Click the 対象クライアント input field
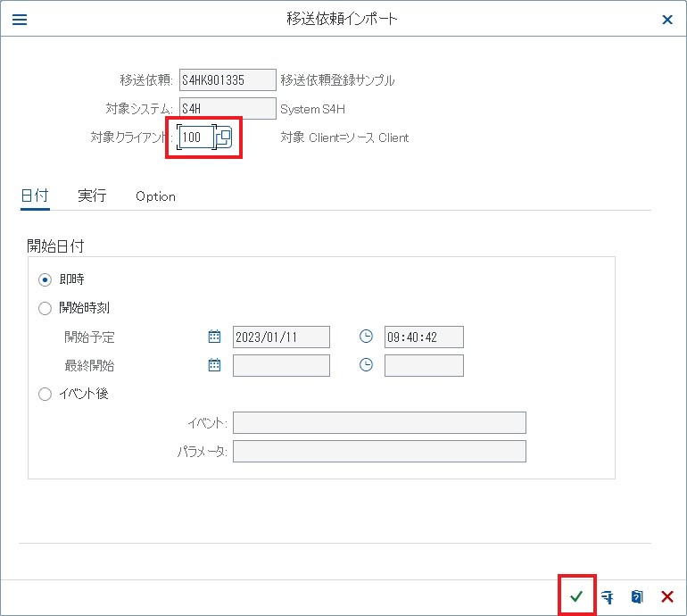The width and height of the screenshot is (687, 616). coord(195,137)
